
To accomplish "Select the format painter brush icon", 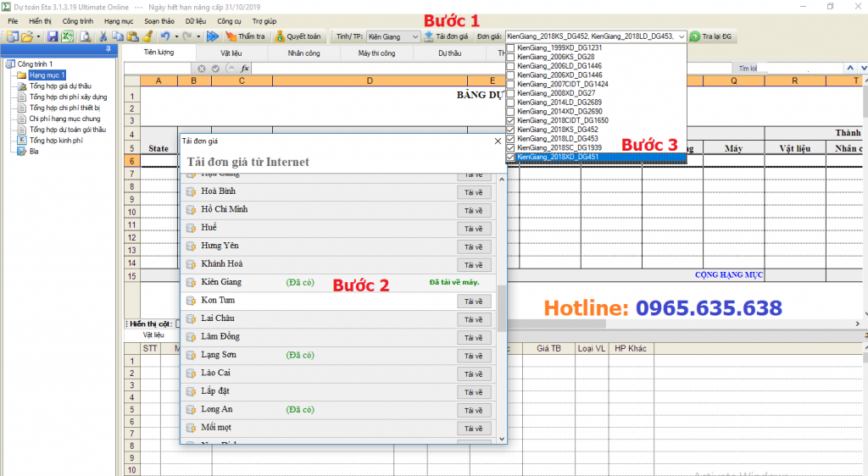I will (147, 36).
